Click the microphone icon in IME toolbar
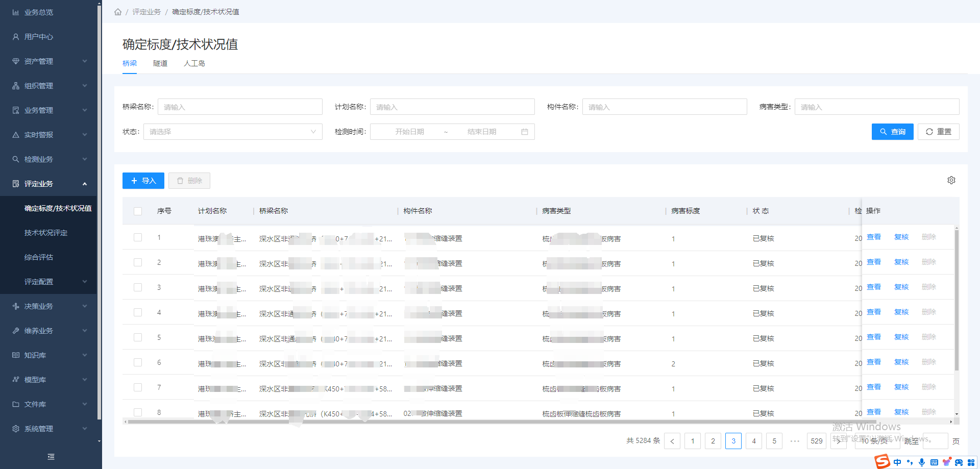Viewport: 980px width, 469px height. point(922,462)
